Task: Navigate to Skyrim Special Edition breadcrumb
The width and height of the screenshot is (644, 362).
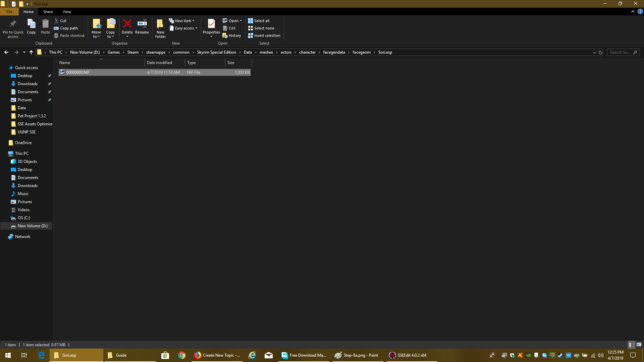Action: click(216, 52)
